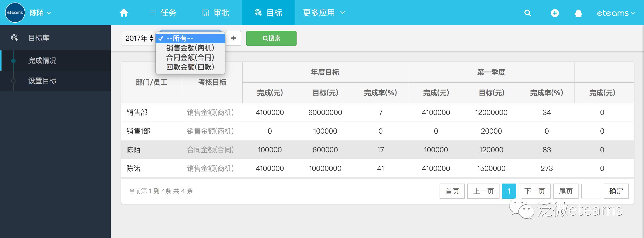644x238 pixels.
Task: Select --所有-- option in dropdown list
Action: click(x=190, y=38)
